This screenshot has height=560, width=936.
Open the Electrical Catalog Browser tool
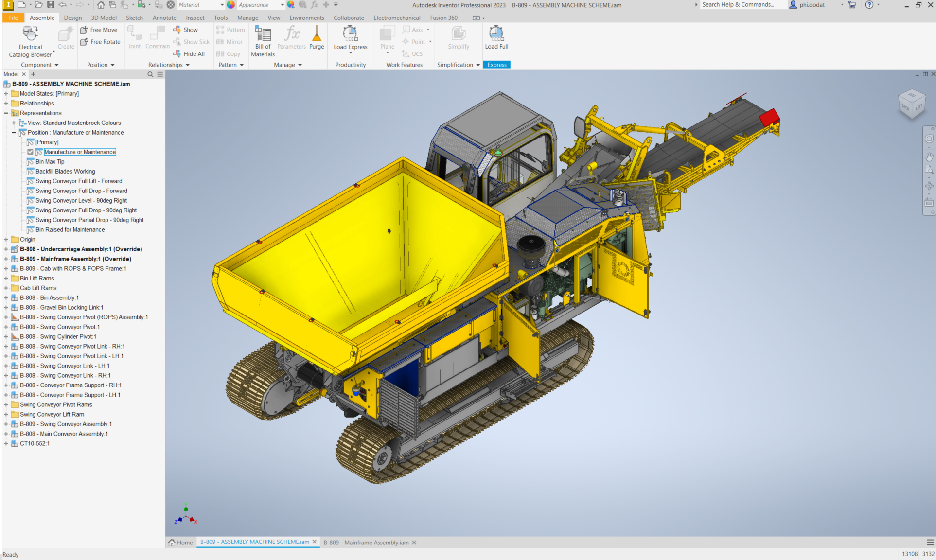[x=30, y=41]
